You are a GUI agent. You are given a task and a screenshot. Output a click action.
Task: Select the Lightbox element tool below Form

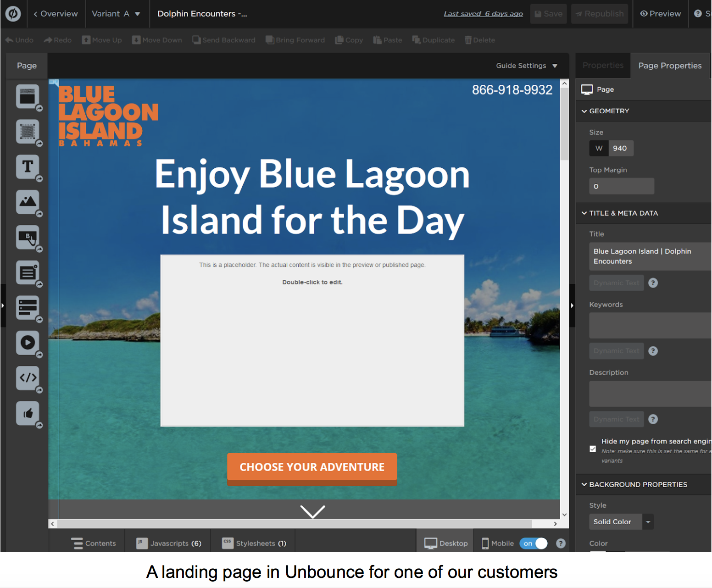28,308
